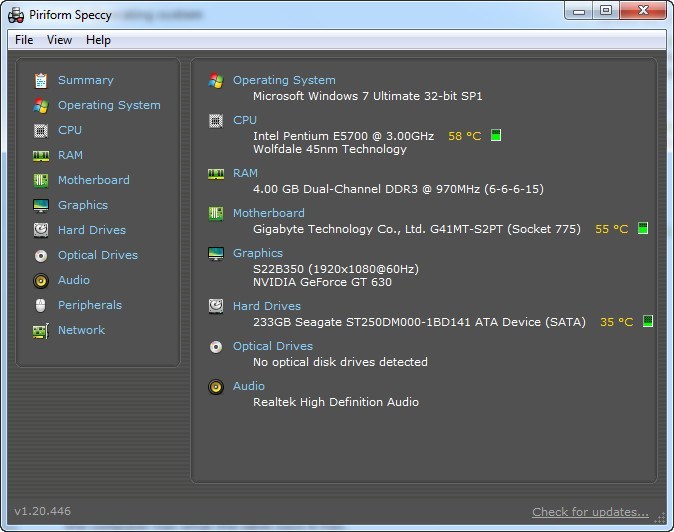Click the Hard Drives heading link in summary

tap(267, 306)
